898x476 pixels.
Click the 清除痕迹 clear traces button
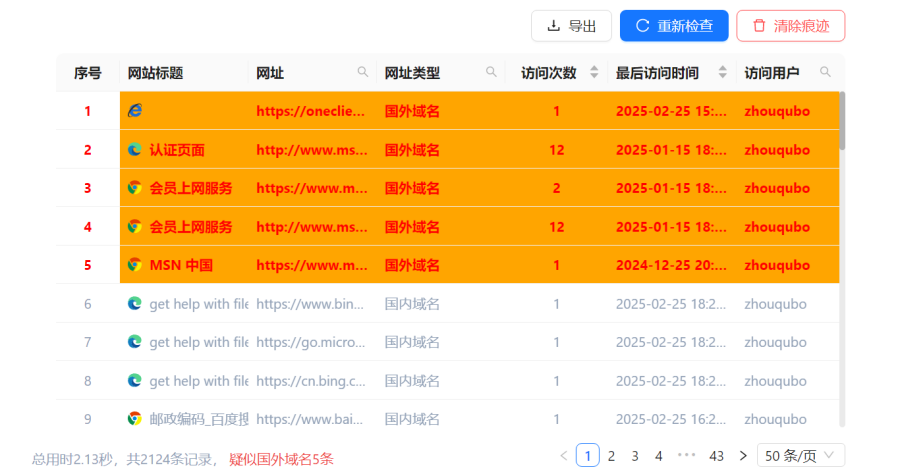point(790,26)
